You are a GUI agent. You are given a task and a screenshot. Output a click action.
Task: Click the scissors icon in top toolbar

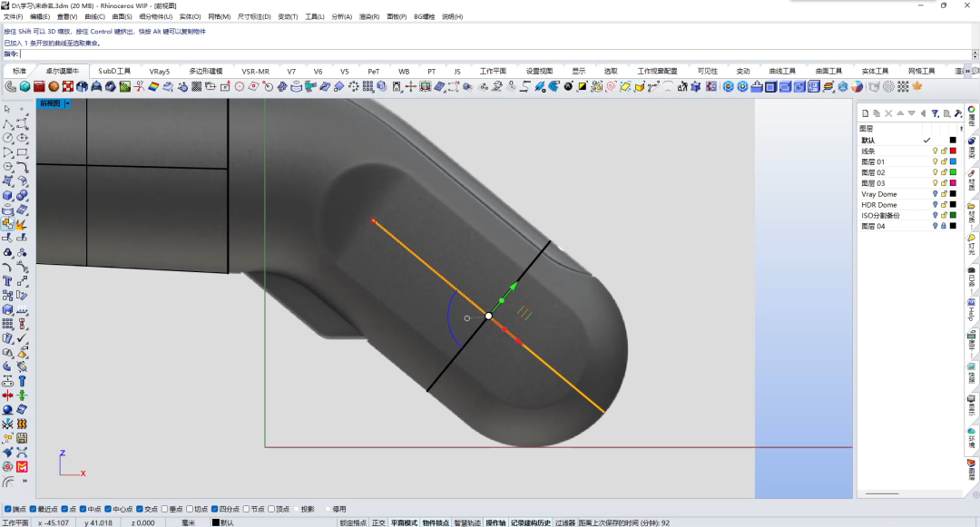[140, 87]
